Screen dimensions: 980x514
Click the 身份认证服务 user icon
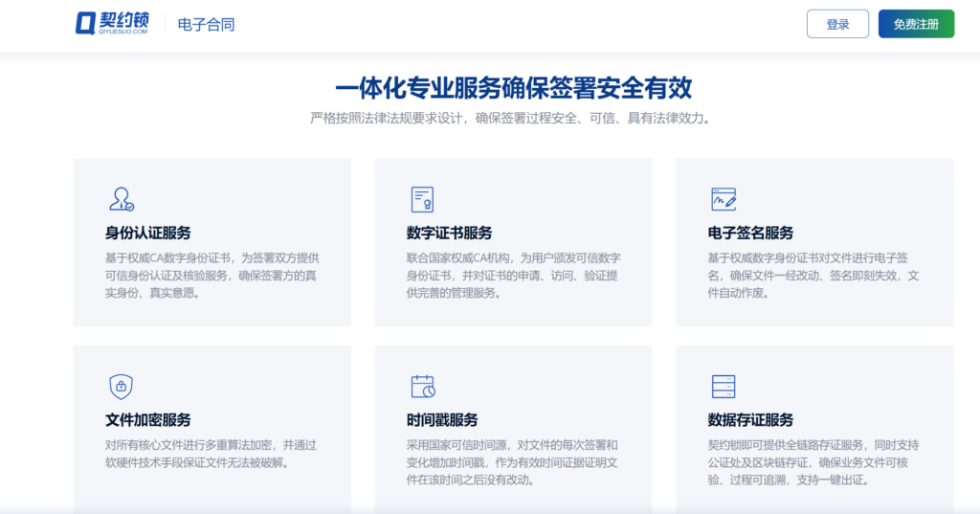tap(121, 199)
